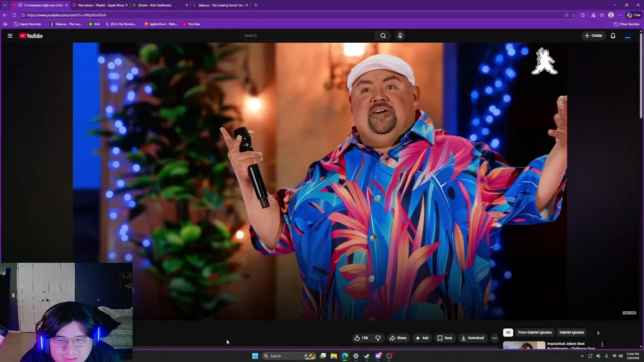Viewport: 644px width, 362px height.
Task: Open the Apple Music Web bookmark
Action: click(x=160, y=24)
